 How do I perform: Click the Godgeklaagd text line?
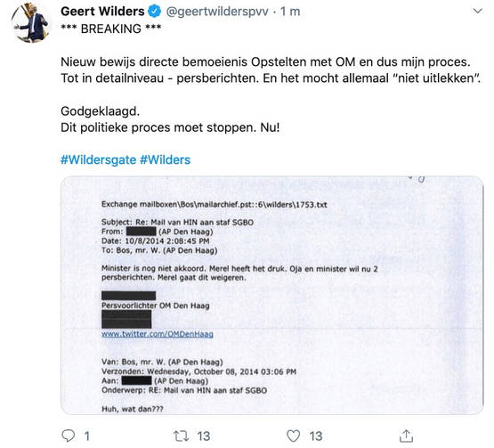coord(101,111)
